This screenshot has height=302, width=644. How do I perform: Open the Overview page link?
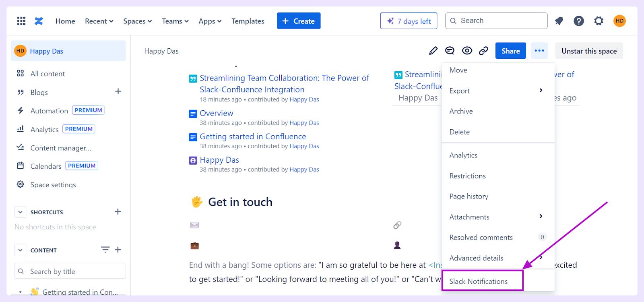pos(217,113)
